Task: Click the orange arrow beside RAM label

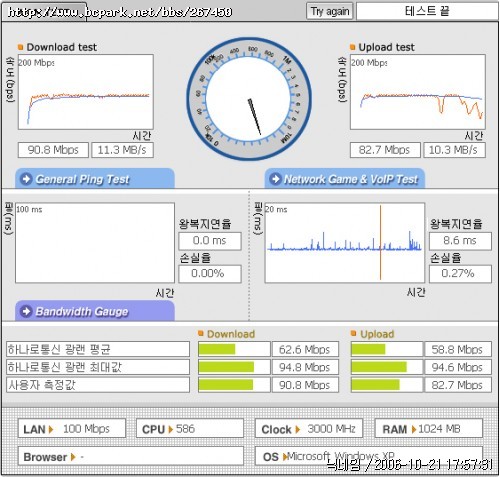Action: (414, 429)
